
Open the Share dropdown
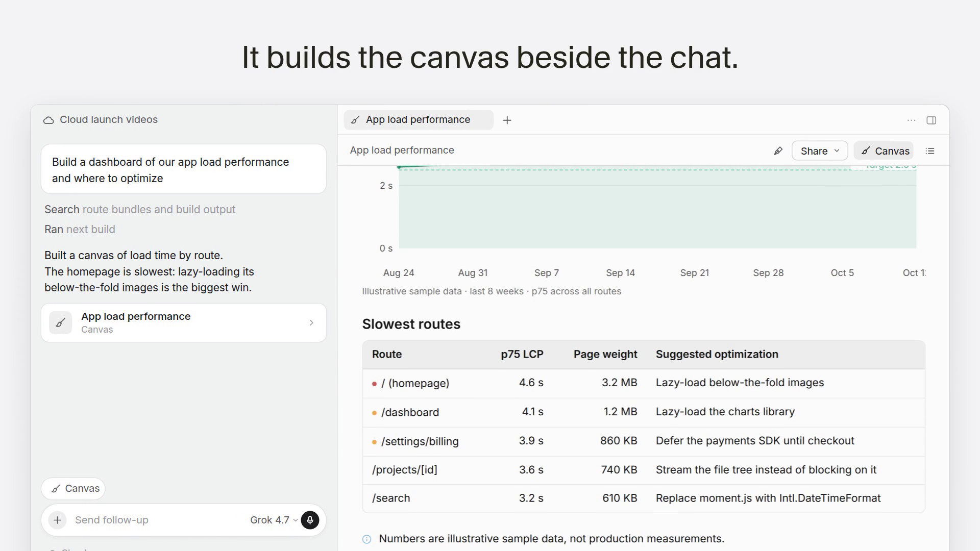coord(820,151)
